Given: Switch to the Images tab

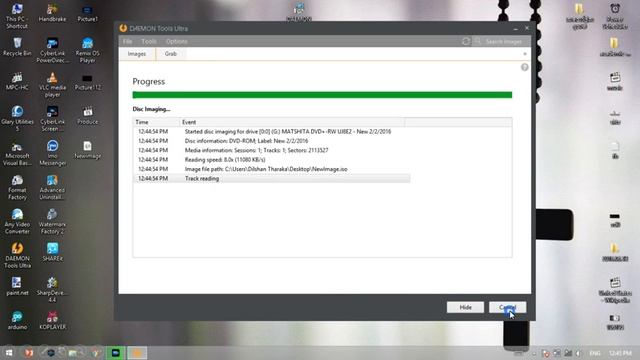Looking at the screenshot, I should coord(137,54).
